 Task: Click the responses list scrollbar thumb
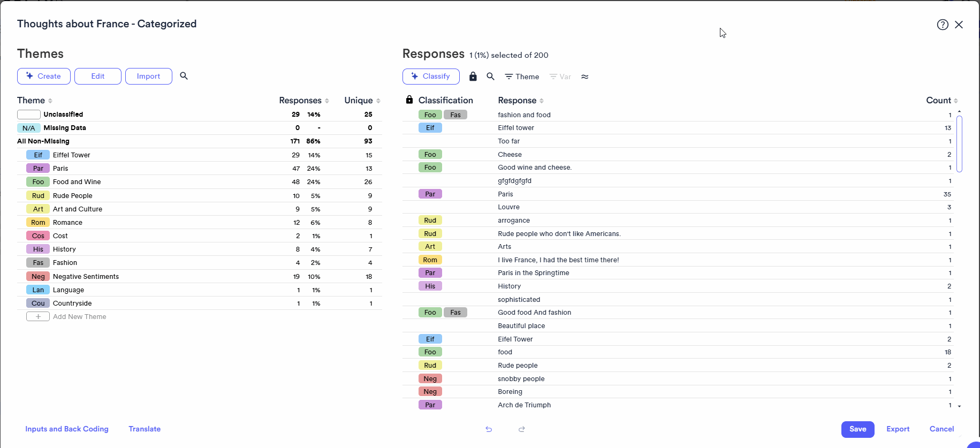[960, 144]
